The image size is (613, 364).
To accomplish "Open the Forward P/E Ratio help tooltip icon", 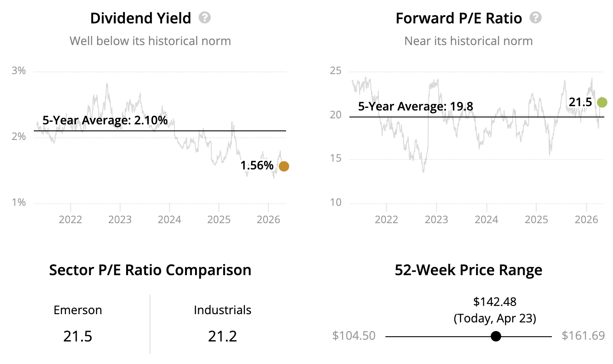I will 536,18.
